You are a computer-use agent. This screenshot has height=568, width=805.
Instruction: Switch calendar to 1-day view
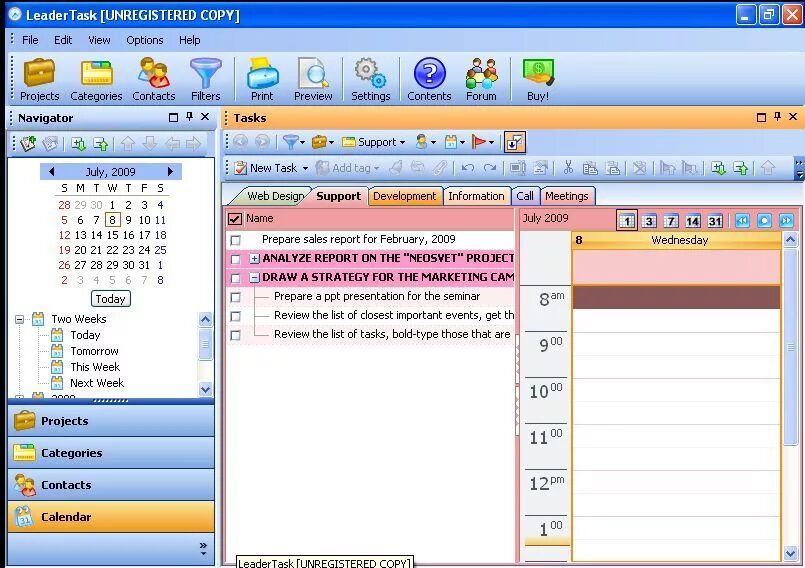pyautogui.click(x=627, y=221)
